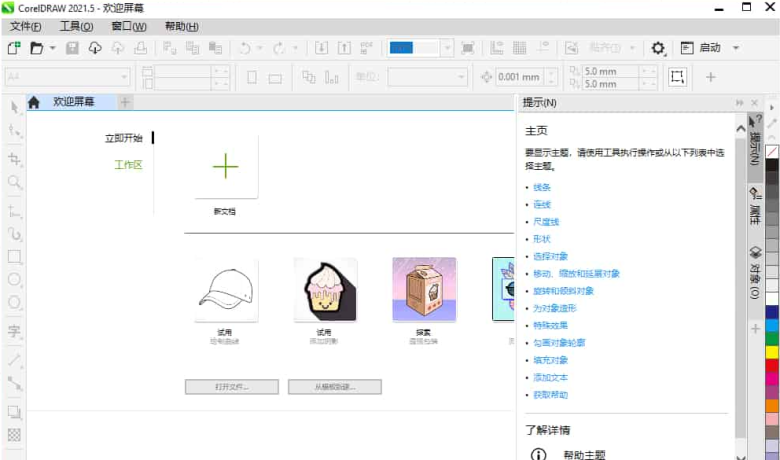
Task: Select the Freehand curve tool
Action: click(14, 234)
